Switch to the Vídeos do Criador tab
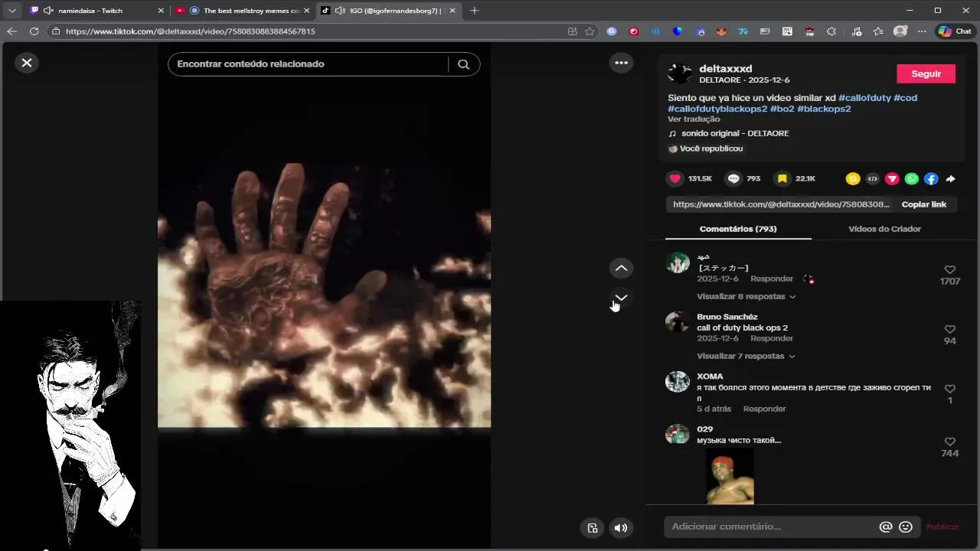Viewport: 980px width, 551px height. 884,229
